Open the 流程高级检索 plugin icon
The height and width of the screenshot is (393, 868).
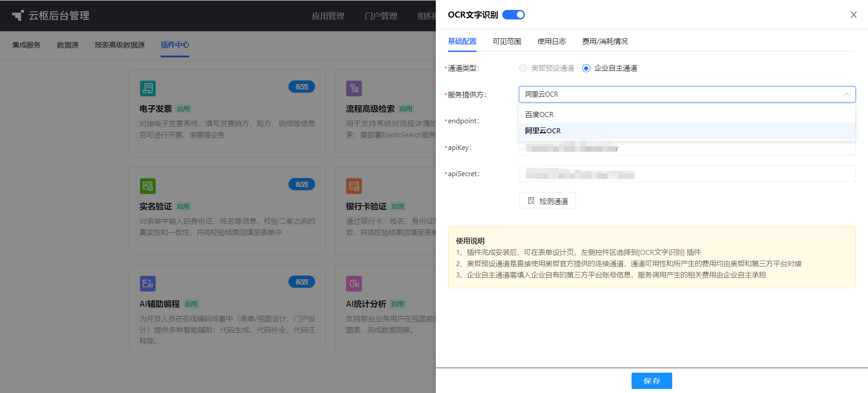click(x=354, y=88)
